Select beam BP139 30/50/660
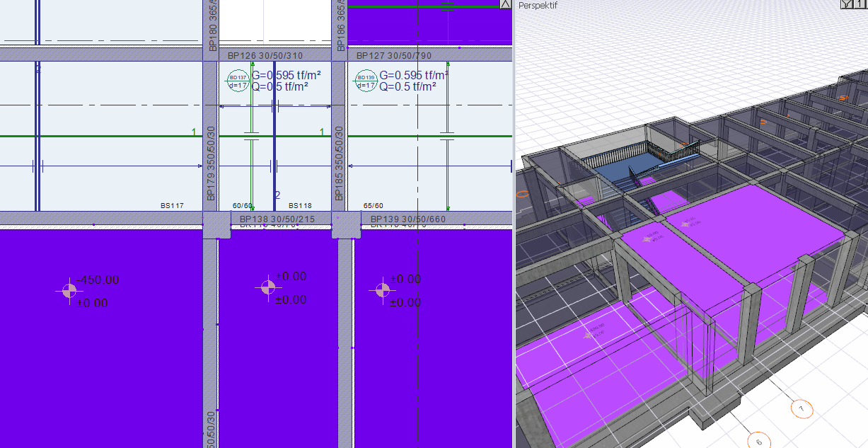The width and height of the screenshot is (868, 448). click(408, 219)
